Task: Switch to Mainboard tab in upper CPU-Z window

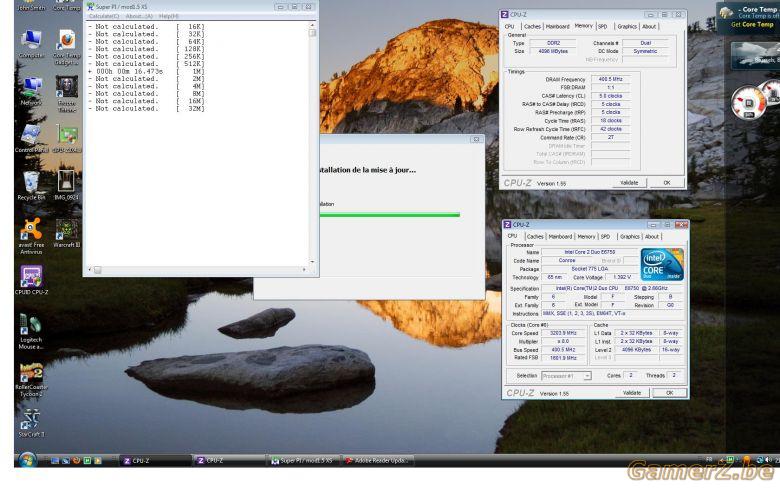Action: [x=557, y=27]
